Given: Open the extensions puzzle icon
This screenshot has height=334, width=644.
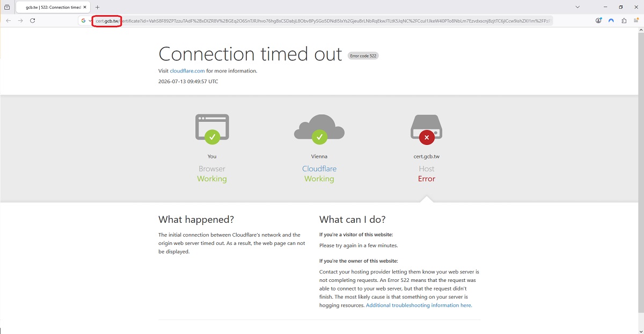Looking at the screenshot, I should [624, 20].
